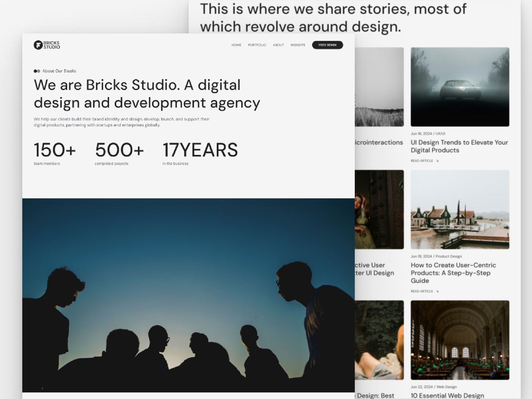Click the arrow icon next to READ ARTICLE for User-Centric Products
Image resolution: width=532 pixels, height=399 pixels.
[x=438, y=291]
